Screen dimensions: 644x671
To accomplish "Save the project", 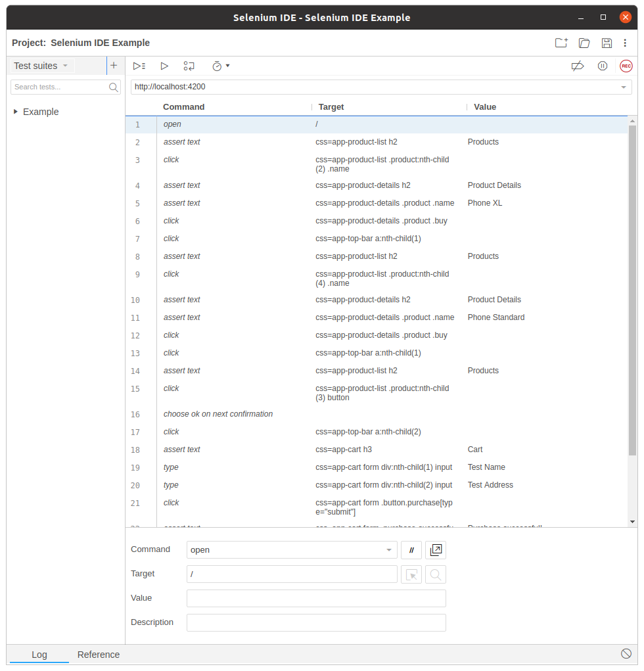I will pos(607,43).
